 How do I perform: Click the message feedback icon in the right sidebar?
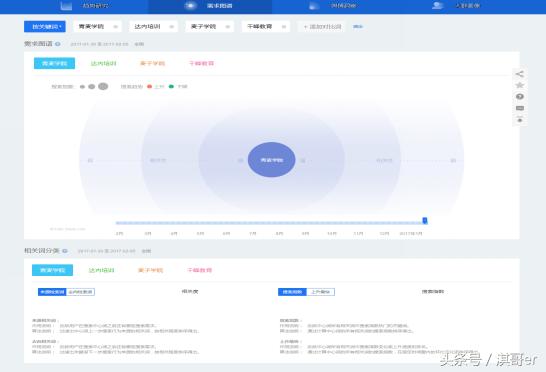click(x=520, y=108)
